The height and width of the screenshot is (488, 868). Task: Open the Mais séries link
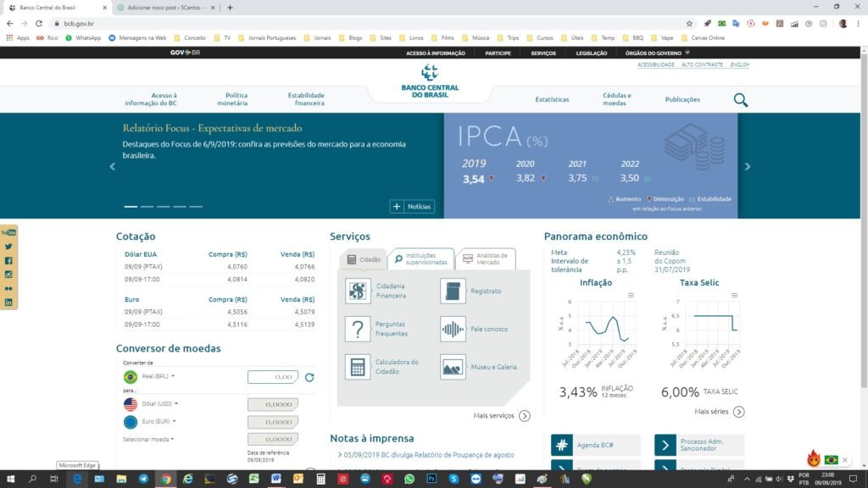(x=719, y=412)
